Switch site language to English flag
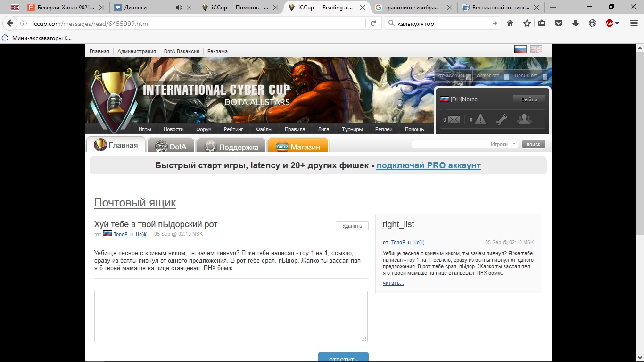 click(x=536, y=49)
